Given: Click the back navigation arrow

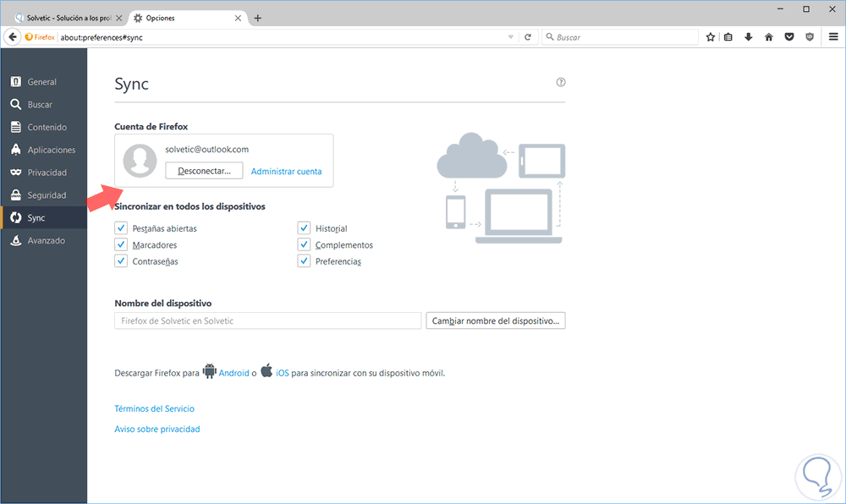Looking at the screenshot, I should click(13, 37).
